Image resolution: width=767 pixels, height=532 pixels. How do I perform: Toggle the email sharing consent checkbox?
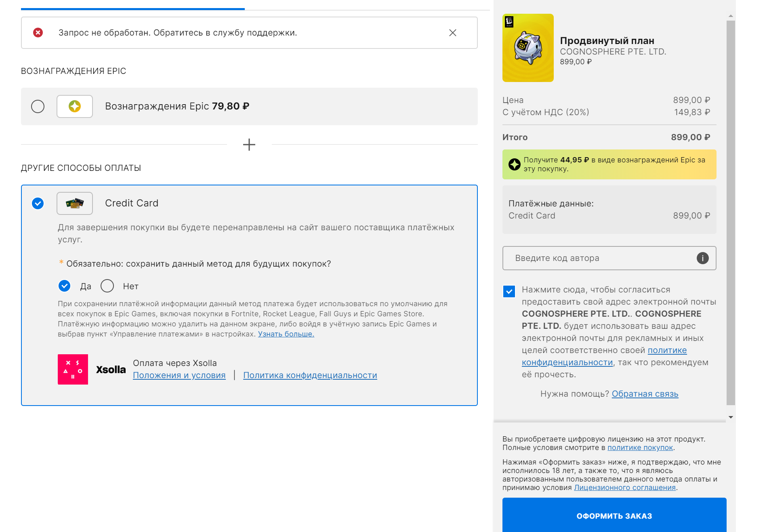pyautogui.click(x=509, y=291)
